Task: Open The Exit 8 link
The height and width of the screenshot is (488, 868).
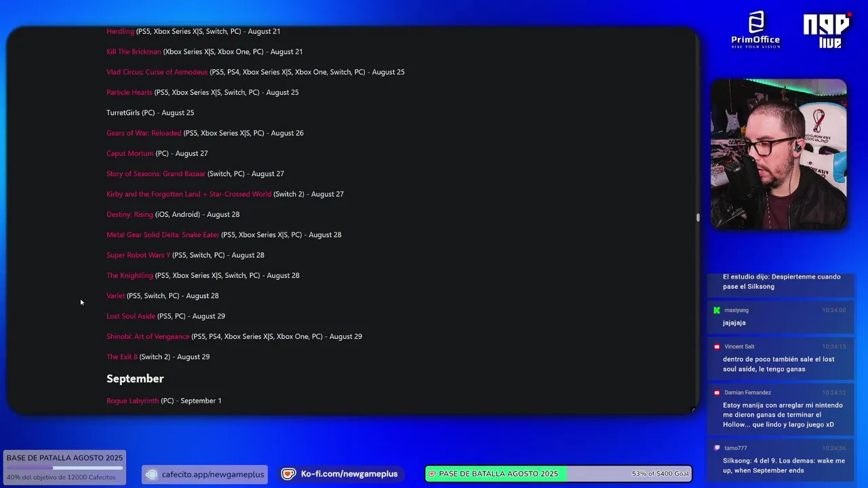Action: tap(122, 357)
